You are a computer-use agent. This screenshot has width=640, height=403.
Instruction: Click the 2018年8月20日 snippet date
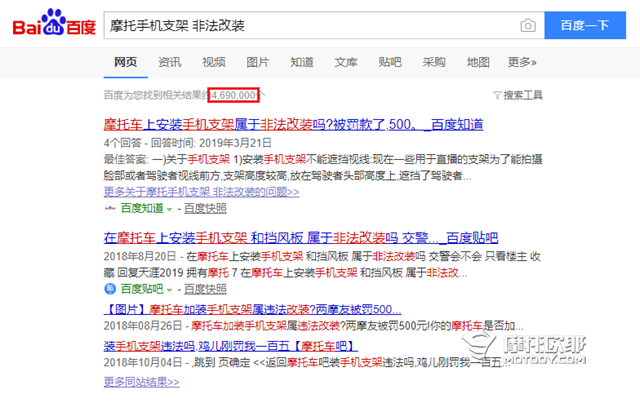click(140, 256)
